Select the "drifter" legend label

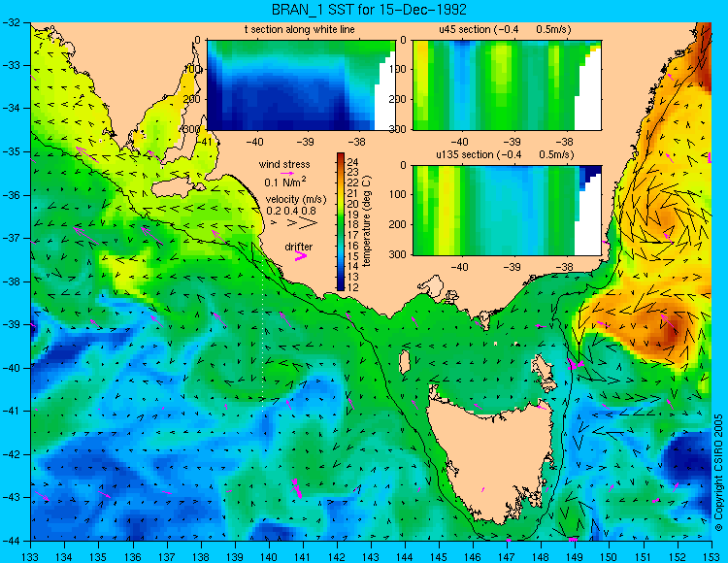(299, 247)
